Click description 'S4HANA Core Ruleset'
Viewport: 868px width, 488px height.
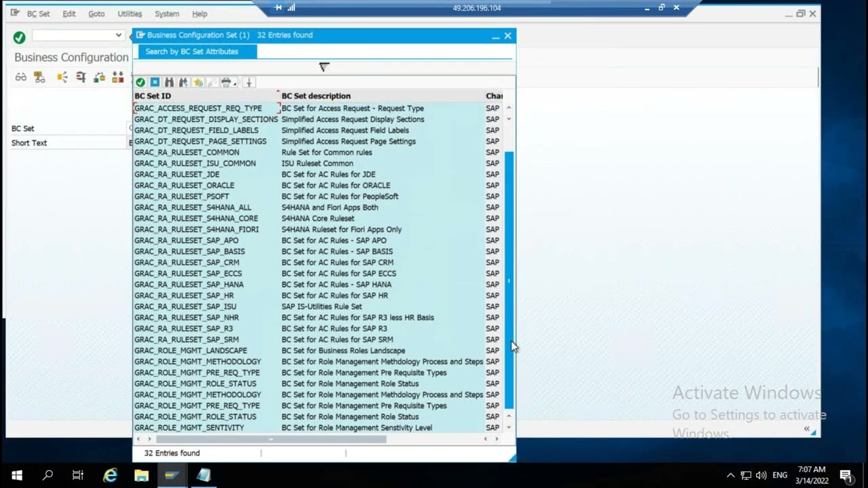coord(318,218)
